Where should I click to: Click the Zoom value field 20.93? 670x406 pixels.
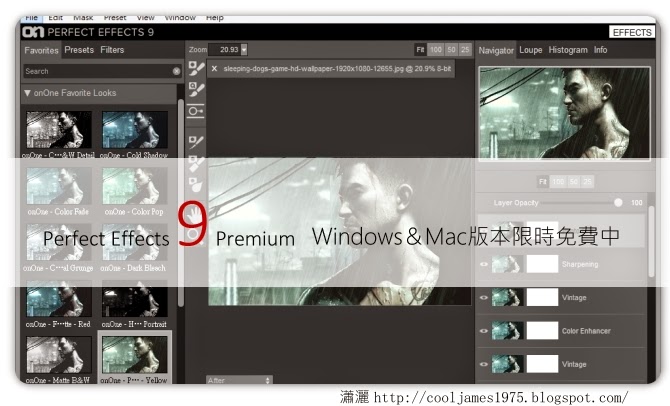225,50
